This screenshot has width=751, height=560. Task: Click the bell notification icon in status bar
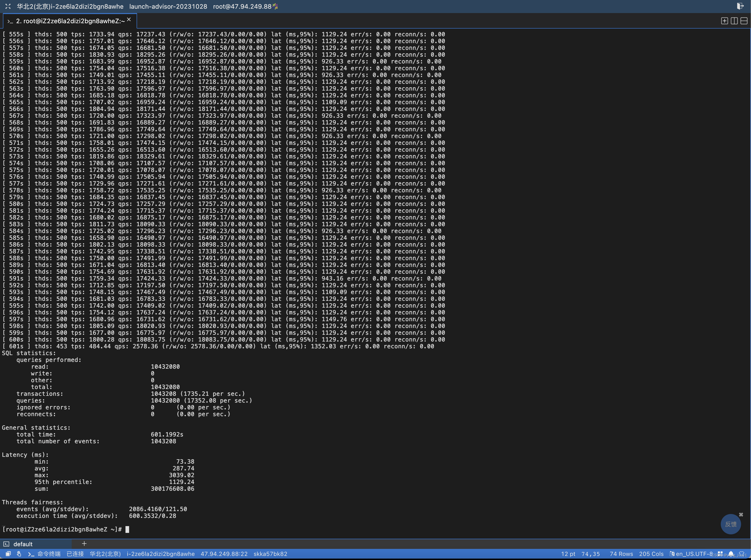(x=731, y=554)
